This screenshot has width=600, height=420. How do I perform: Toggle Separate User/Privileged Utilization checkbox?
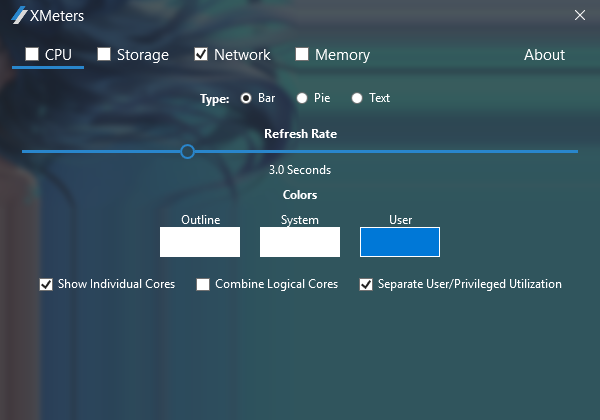366,284
